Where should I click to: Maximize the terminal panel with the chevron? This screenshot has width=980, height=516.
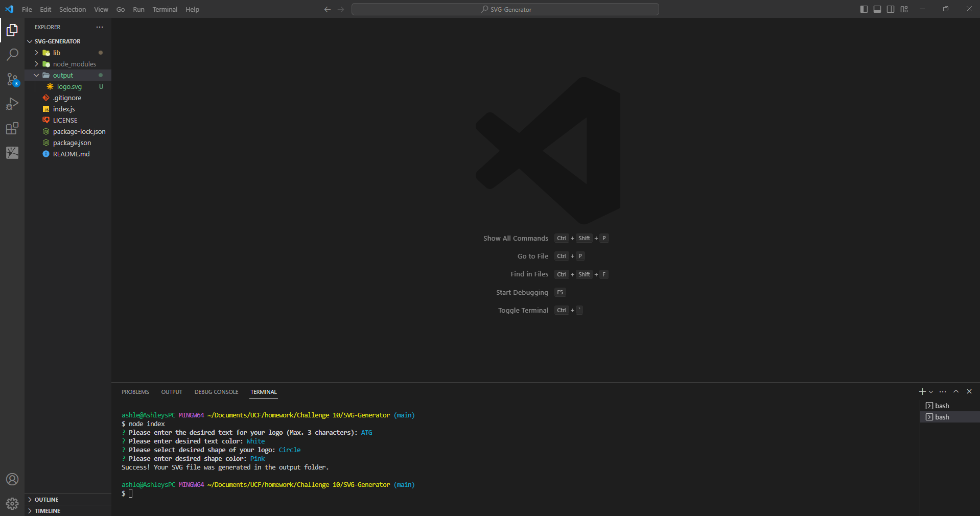pyautogui.click(x=956, y=392)
